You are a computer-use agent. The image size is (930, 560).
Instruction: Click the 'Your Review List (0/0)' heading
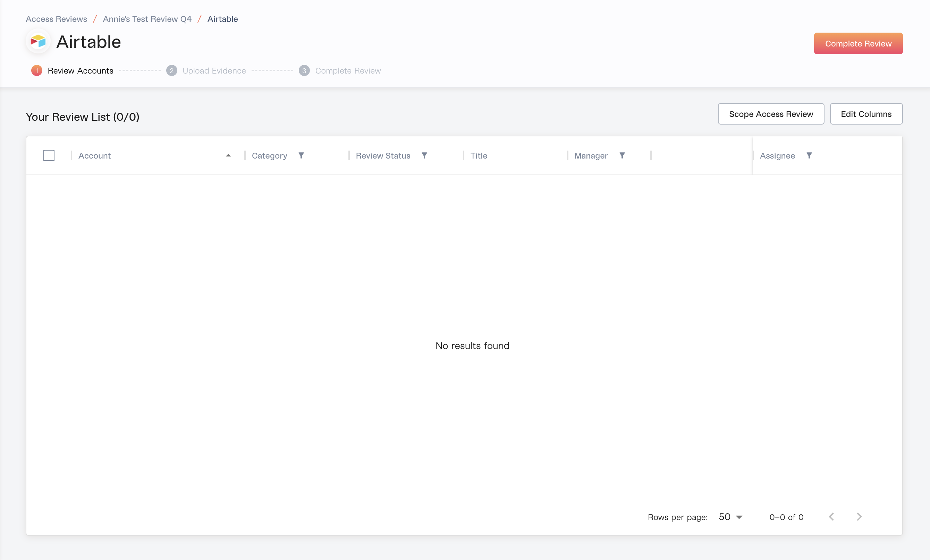pyautogui.click(x=83, y=117)
